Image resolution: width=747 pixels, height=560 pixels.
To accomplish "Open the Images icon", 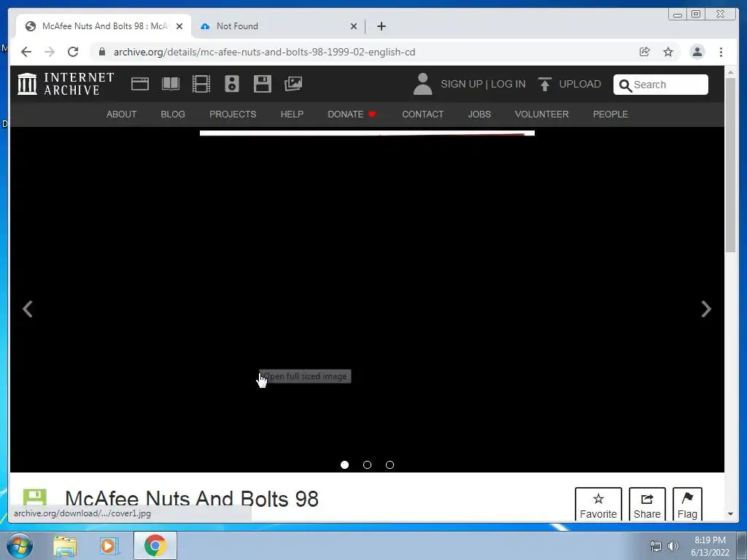I will point(293,84).
